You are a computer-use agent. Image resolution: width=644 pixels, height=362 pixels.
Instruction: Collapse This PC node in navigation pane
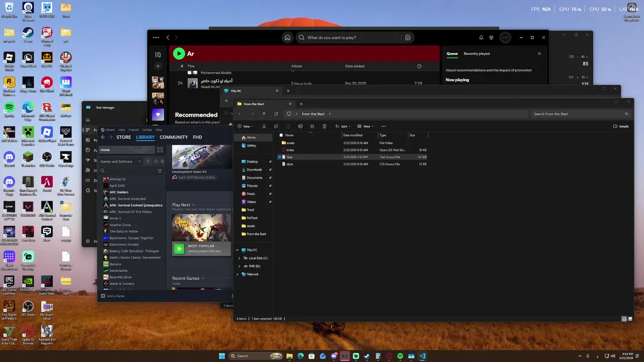click(x=237, y=250)
